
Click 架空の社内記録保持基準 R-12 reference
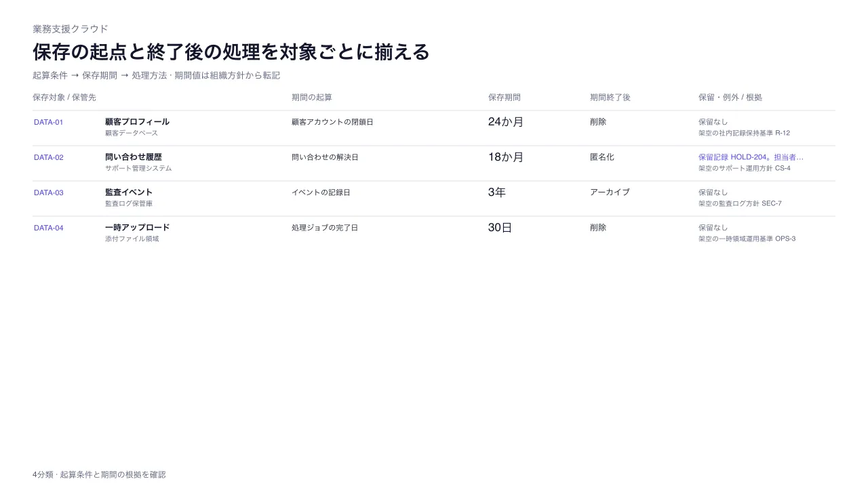tap(744, 133)
